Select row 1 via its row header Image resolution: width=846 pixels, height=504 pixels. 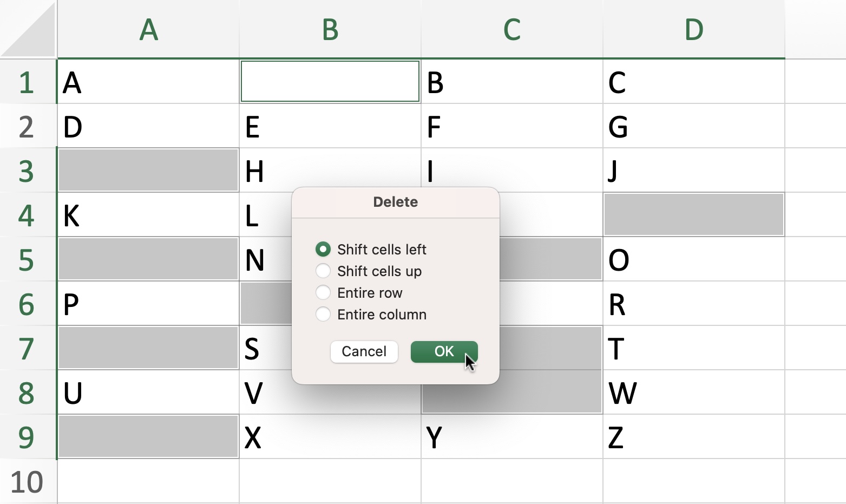27,82
